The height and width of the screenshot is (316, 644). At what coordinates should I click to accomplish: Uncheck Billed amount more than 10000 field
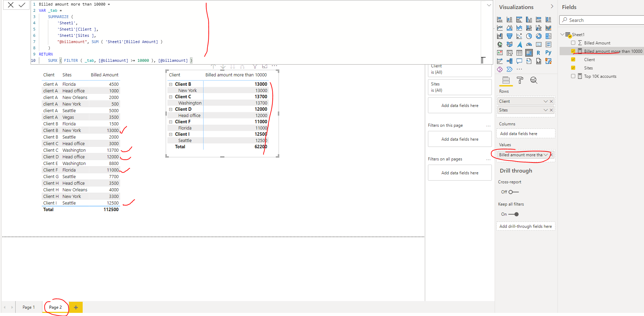(573, 51)
